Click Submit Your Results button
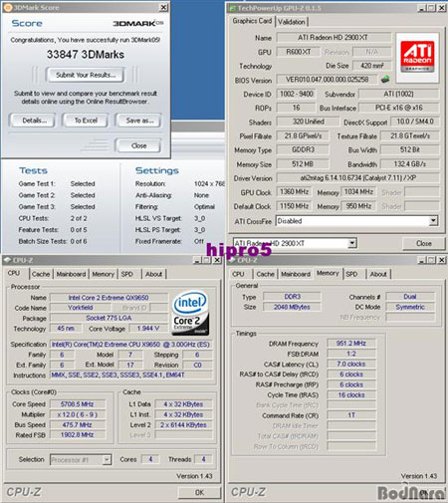448x503 pixels. coord(86,75)
